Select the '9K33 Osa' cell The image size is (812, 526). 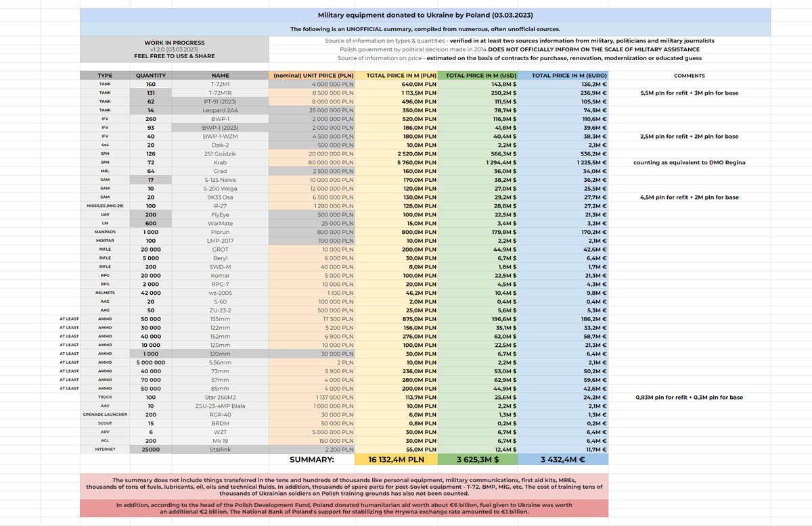220,197
